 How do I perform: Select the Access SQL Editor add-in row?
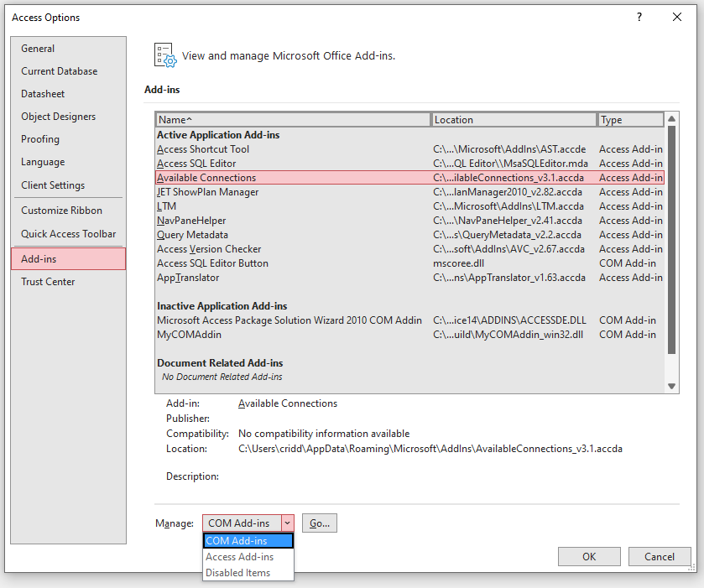coord(409,164)
